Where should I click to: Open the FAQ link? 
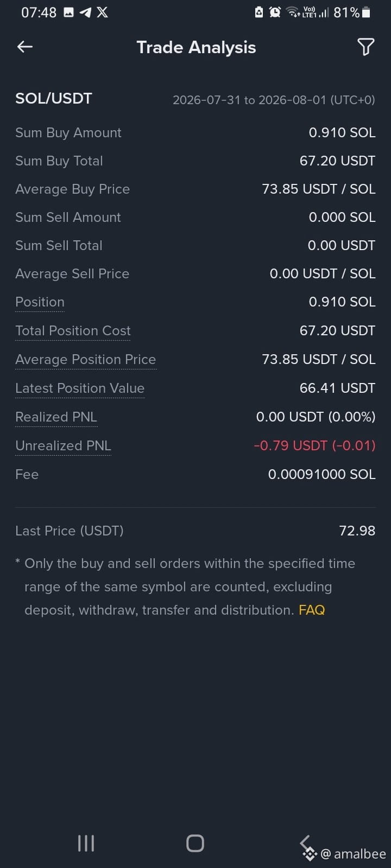click(x=312, y=610)
